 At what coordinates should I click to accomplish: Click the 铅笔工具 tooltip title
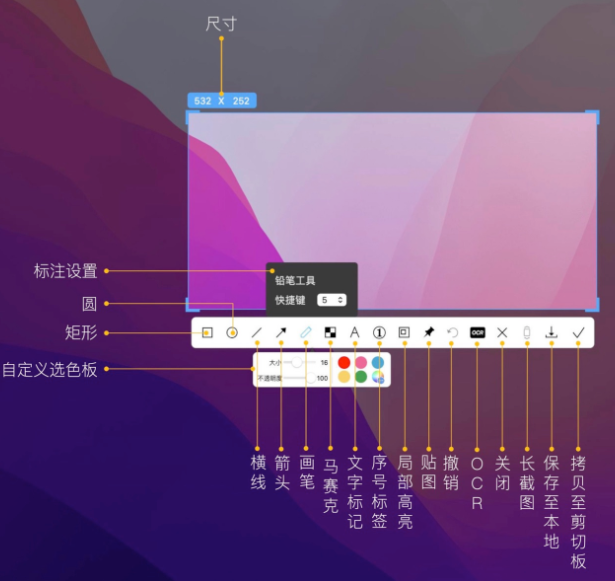295,280
